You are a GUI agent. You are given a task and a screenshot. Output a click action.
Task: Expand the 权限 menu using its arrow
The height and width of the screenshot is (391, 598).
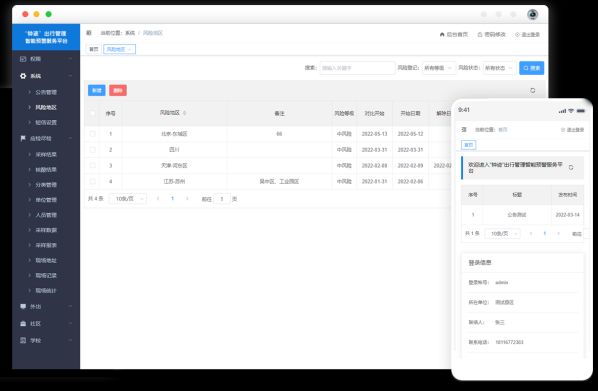coord(70,59)
